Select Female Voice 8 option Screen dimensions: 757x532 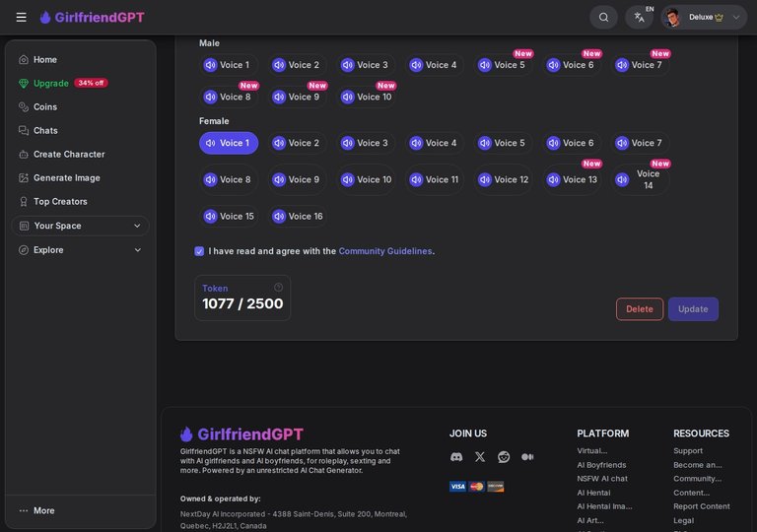point(228,180)
